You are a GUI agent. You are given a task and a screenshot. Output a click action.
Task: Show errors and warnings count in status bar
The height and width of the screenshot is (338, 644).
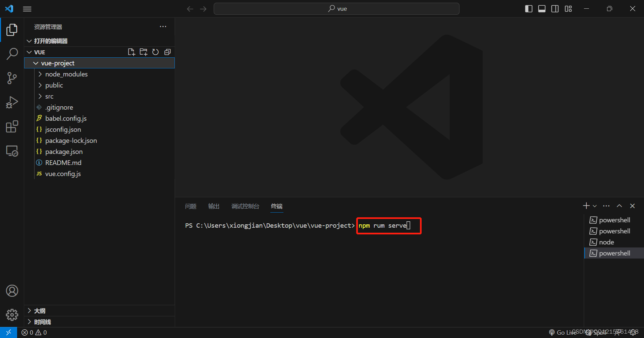coord(34,333)
